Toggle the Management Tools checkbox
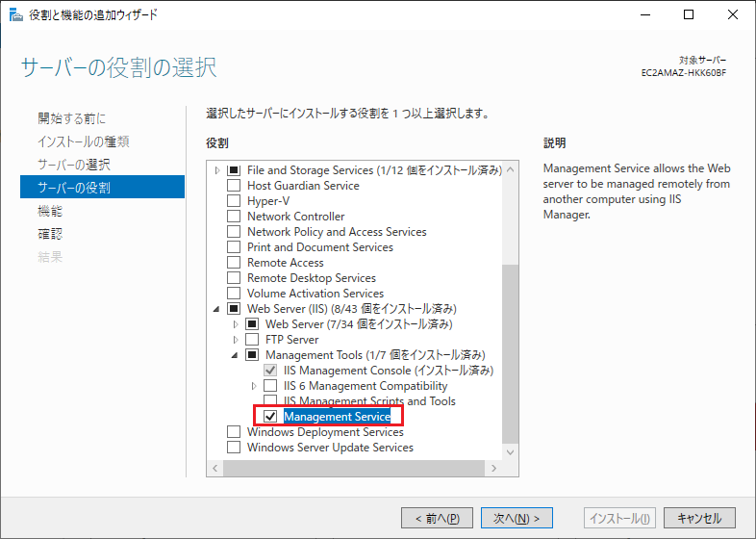This screenshot has width=756, height=539. pyautogui.click(x=252, y=354)
